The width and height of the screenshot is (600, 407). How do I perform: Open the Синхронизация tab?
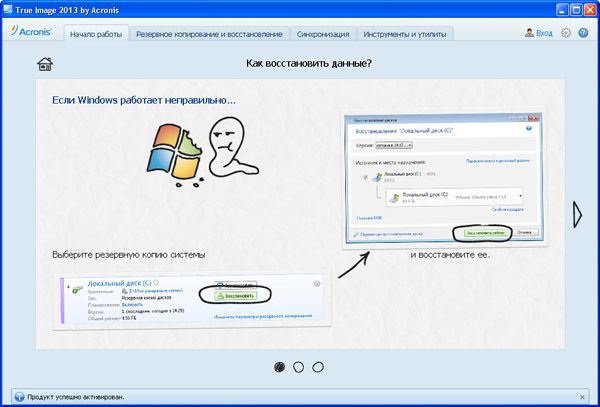323,34
